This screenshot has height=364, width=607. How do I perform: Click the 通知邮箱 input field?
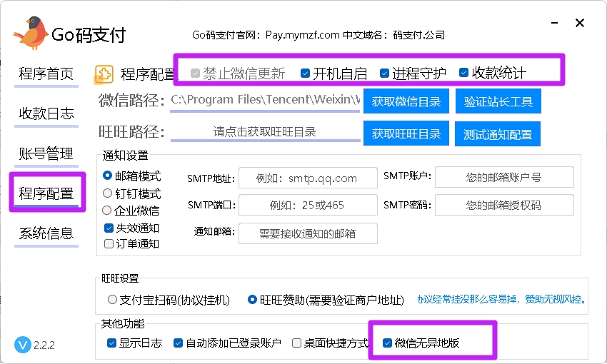pyautogui.click(x=308, y=233)
